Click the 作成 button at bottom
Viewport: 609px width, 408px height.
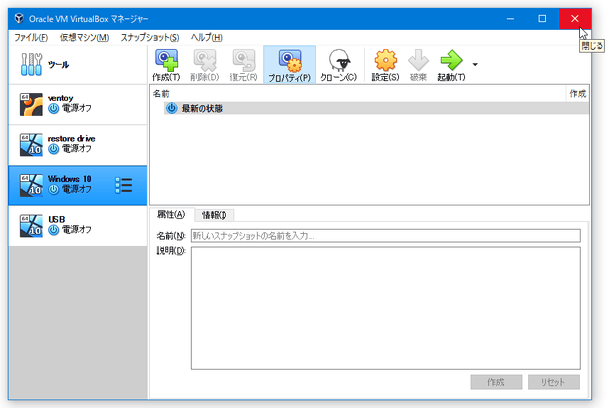coord(496,382)
